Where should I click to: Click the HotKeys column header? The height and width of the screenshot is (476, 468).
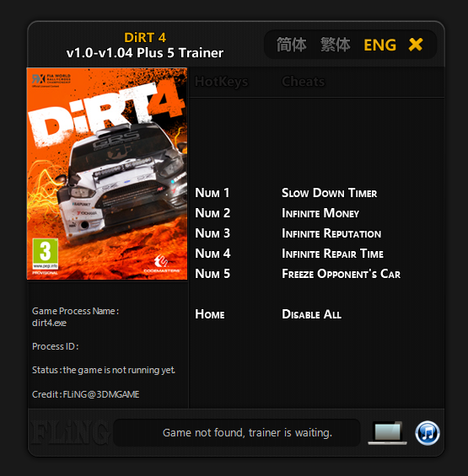pos(221,82)
